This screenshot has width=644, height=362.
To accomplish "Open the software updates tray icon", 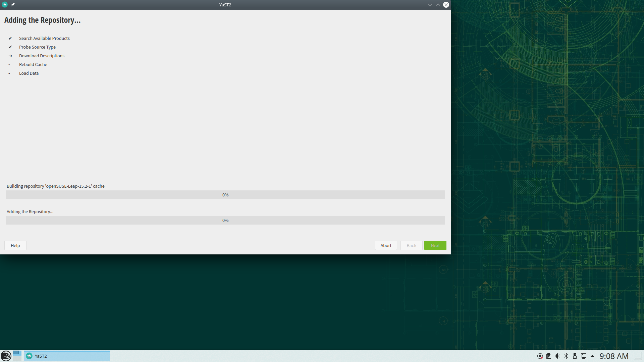I will [540, 356].
